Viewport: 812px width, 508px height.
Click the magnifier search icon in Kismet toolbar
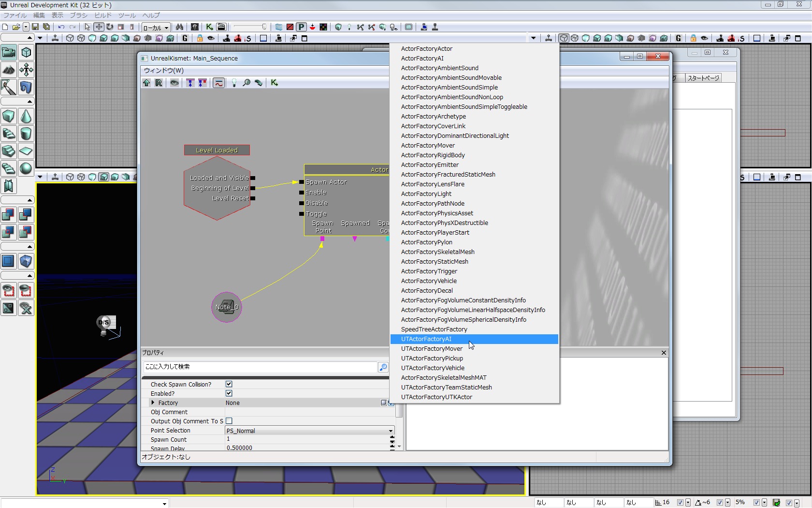pos(246,83)
